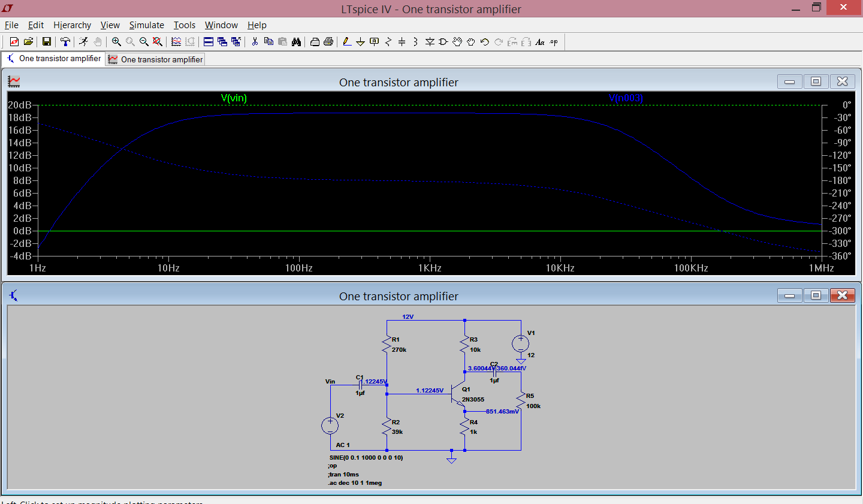Click the New Schematic toolbar icon

14,41
